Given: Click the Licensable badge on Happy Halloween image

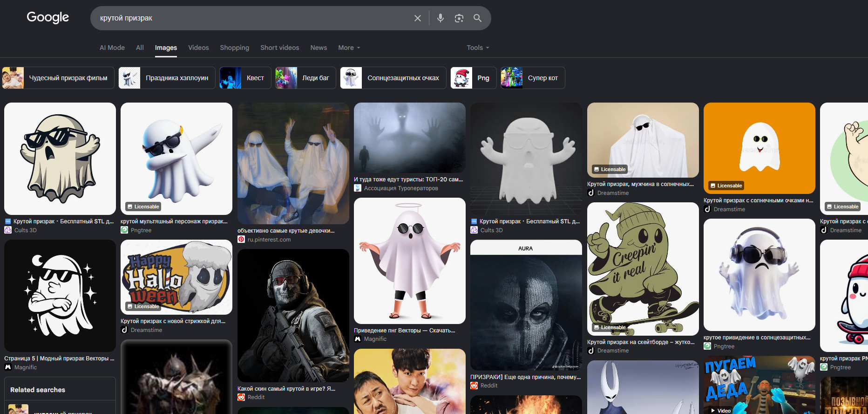Looking at the screenshot, I should (143, 306).
